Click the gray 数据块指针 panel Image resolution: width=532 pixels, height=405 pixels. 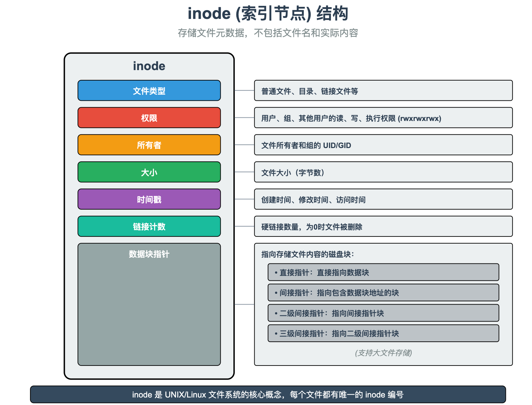(x=149, y=303)
